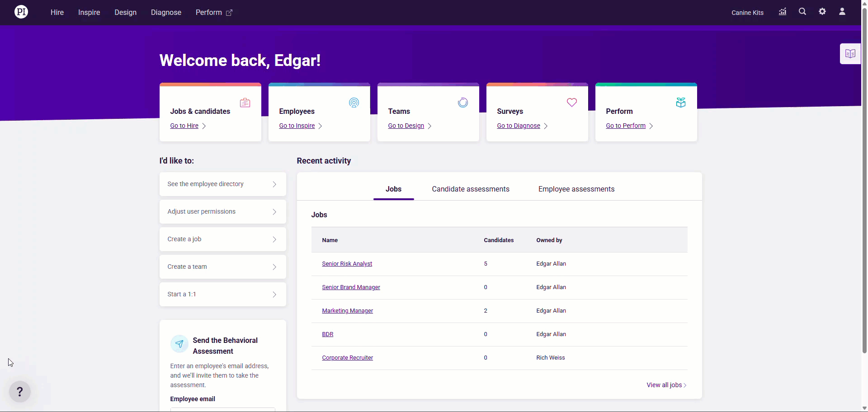Viewport: 868px width, 412px height.
Task: Follow the Go to Inspire link
Action: coord(297,126)
